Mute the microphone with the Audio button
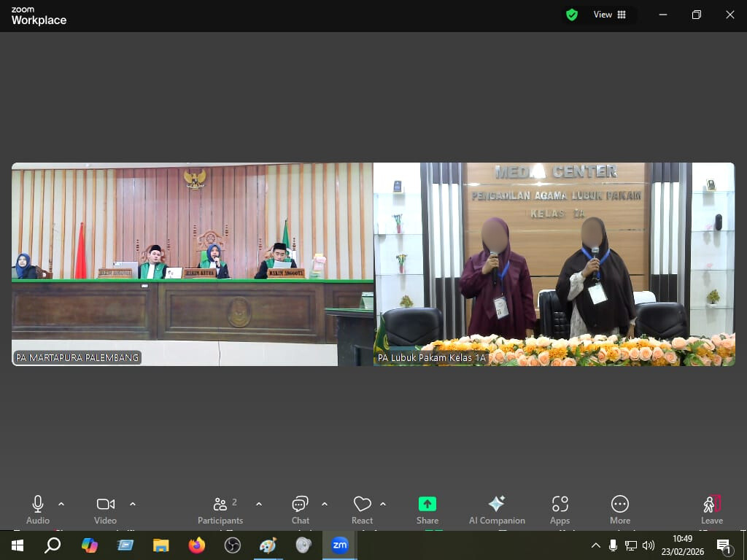This screenshot has width=747, height=560. [38, 509]
